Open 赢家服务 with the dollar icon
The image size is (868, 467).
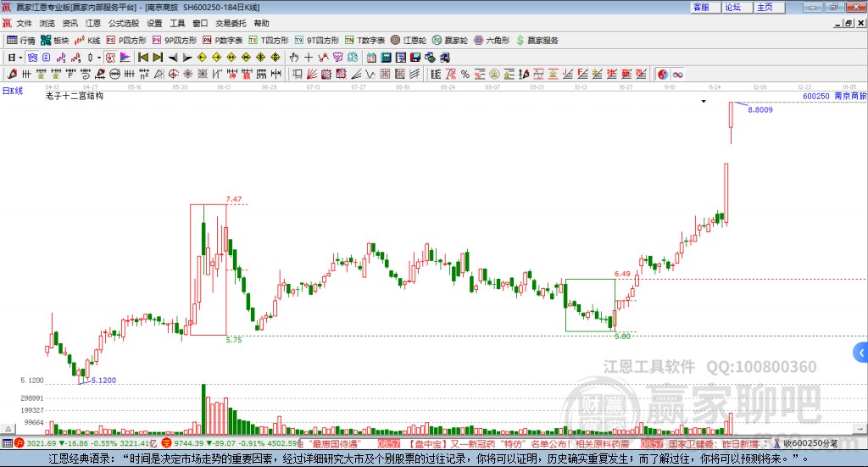coord(537,41)
